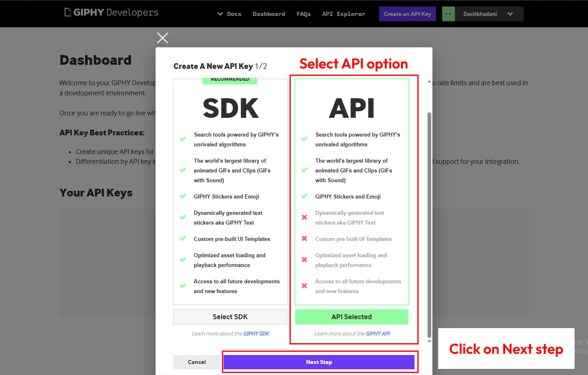The image size is (588, 375).
Task: Close the Create A New API Key modal
Action: pos(162,37)
